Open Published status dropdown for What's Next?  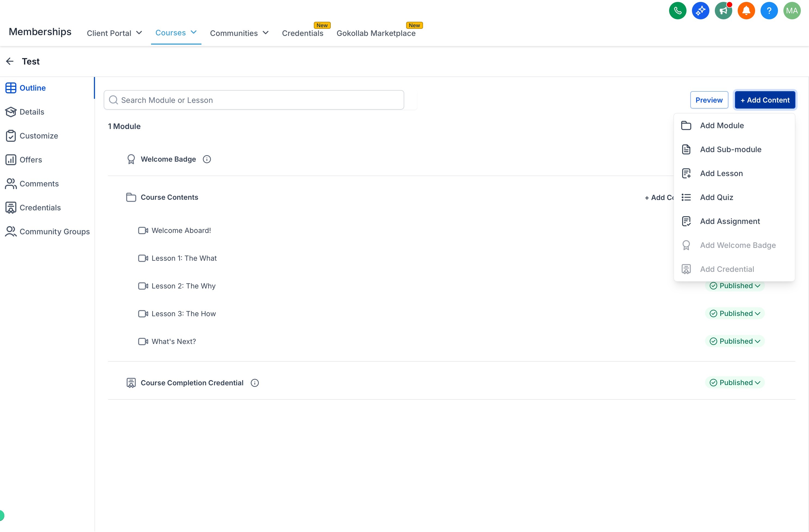(735, 342)
